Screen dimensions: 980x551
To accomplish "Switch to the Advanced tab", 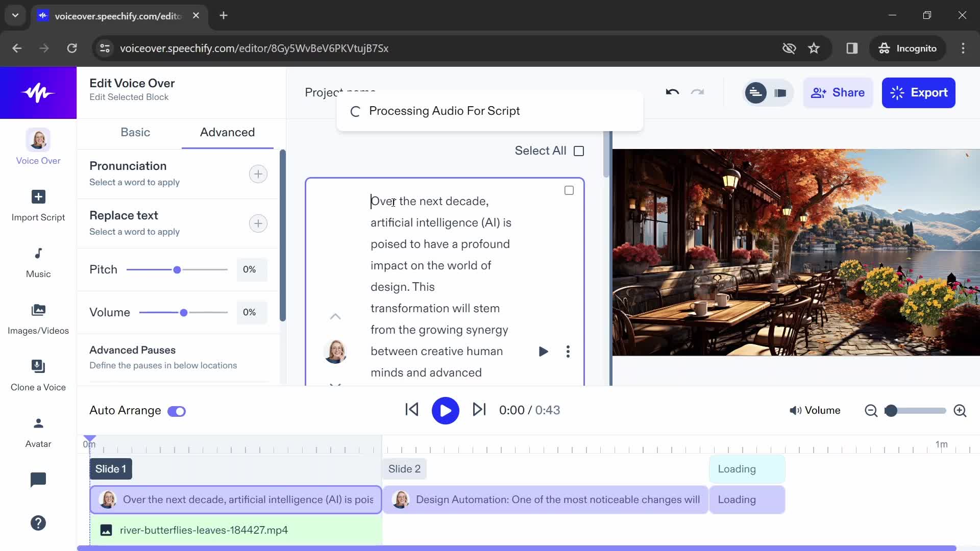I will [x=228, y=132].
